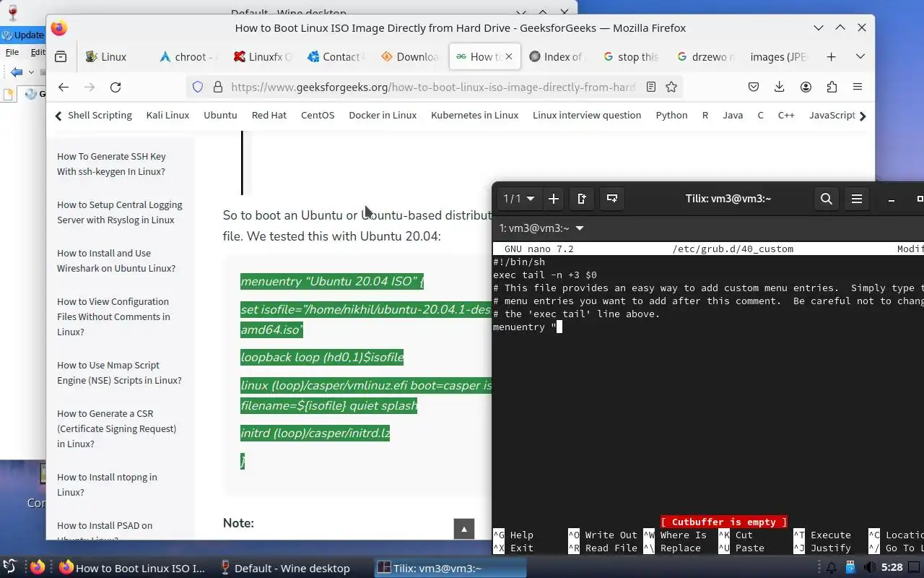Click scroll-to-top arrow button on page
The height and width of the screenshot is (578, 924).
[464, 529]
